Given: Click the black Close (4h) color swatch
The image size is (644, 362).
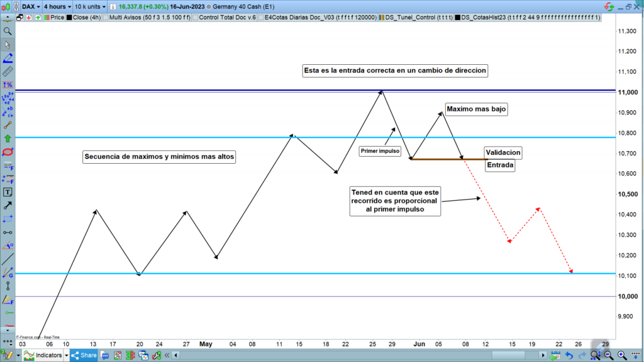Looking at the screenshot, I should tap(69, 18).
